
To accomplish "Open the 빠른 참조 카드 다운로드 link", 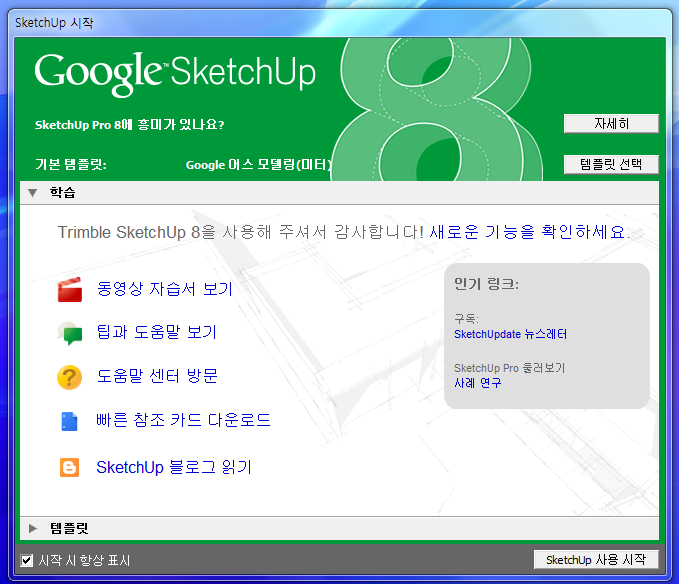I will click(x=183, y=420).
